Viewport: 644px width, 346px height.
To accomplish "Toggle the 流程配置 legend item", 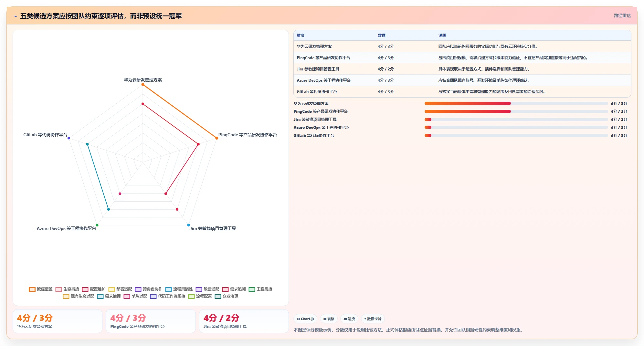I will tap(200, 296).
